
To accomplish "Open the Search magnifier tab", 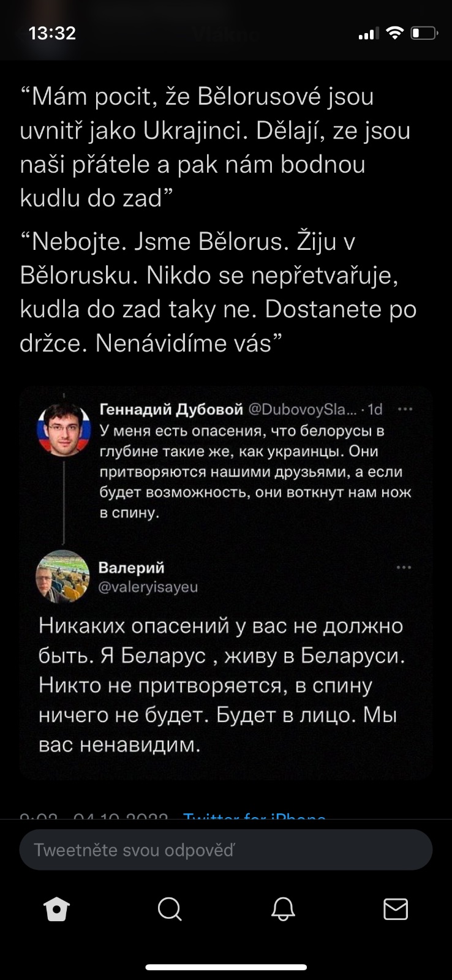I will (x=170, y=909).
